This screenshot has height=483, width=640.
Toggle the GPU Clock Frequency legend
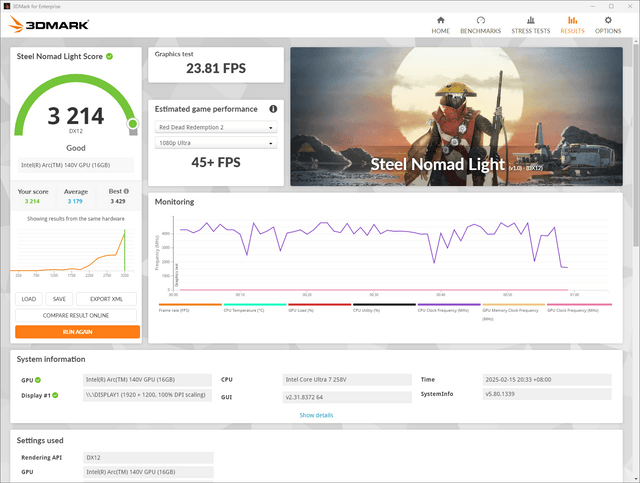pyautogui.click(x=579, y=307)
